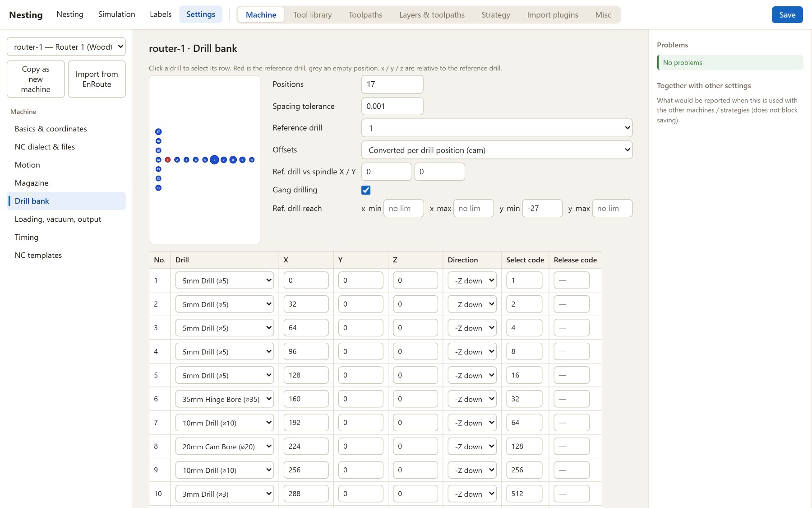812x508 pixels.
Task: Click drill circle 13 in diagram
Action: point(158,169)
